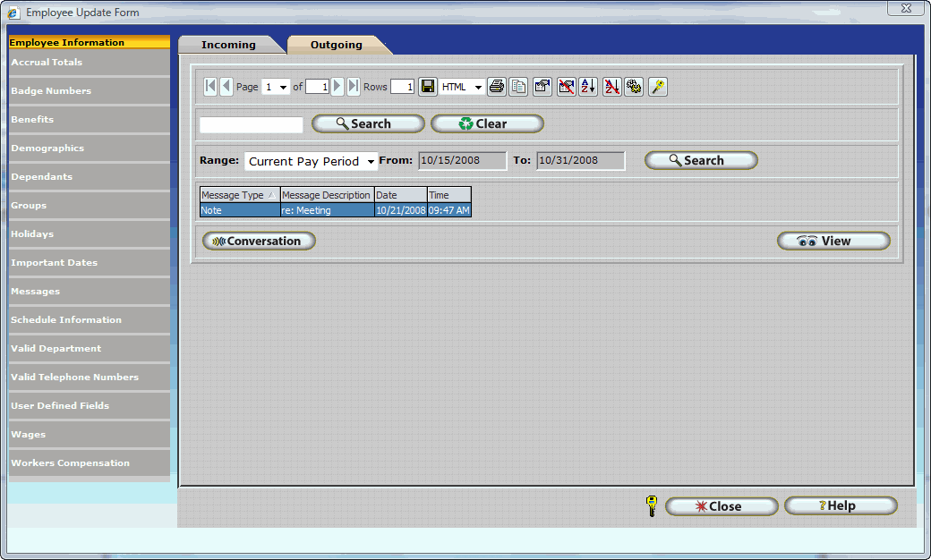Click the empty search text field

[x=252, y=124]
